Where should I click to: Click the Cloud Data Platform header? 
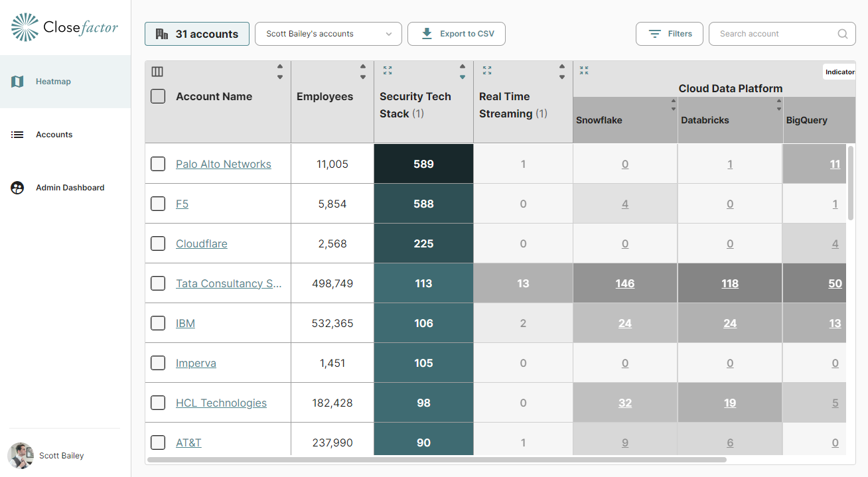click(x=731, y=88)
